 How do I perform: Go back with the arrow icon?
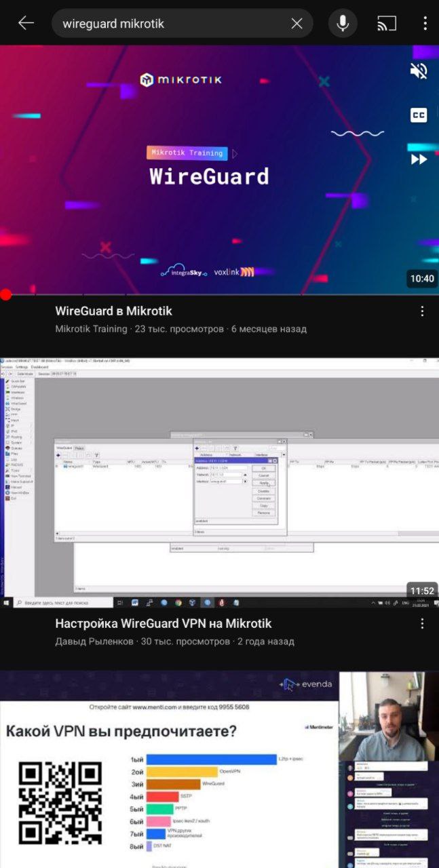[x=26, y=23]
